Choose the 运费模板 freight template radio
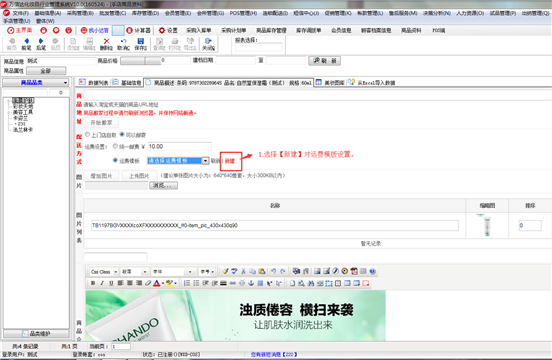Image resolution: width=552 pixels, height=360 pixels. coord(115,160)
